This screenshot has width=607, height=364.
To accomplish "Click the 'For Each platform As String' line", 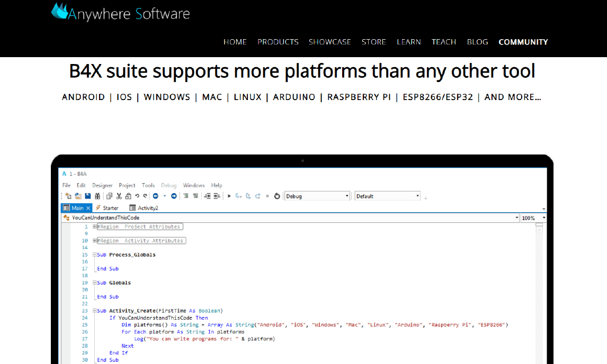I will coord(183,332).
